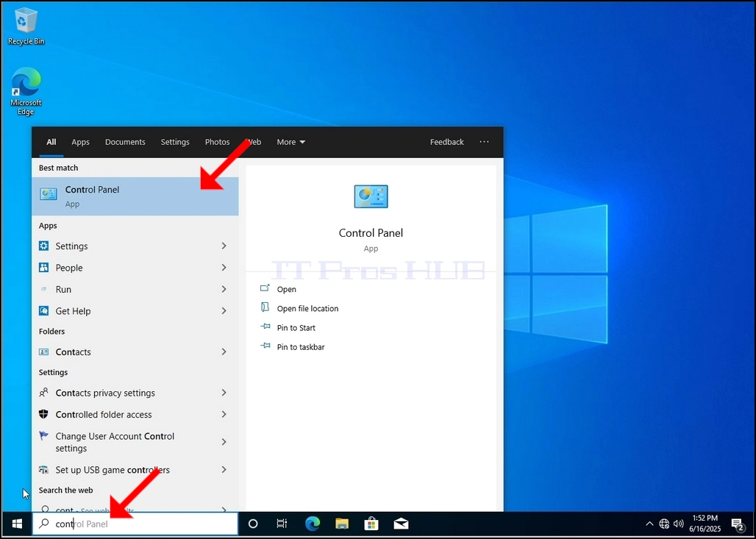Expand Set up USB game controllers arrow
This screenshot has height=539, width=756.
point(224,470)
